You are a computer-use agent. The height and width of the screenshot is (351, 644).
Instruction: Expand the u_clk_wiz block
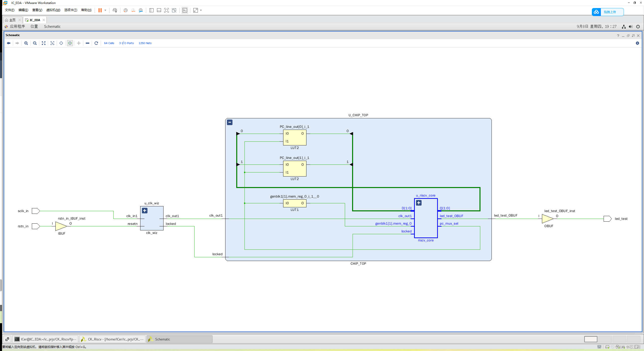(145, 211)
